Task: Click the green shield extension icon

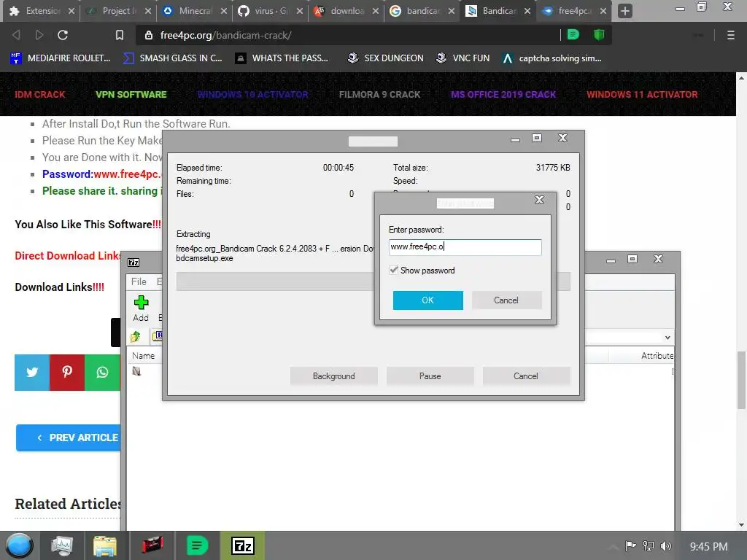Action: point(599,35)
